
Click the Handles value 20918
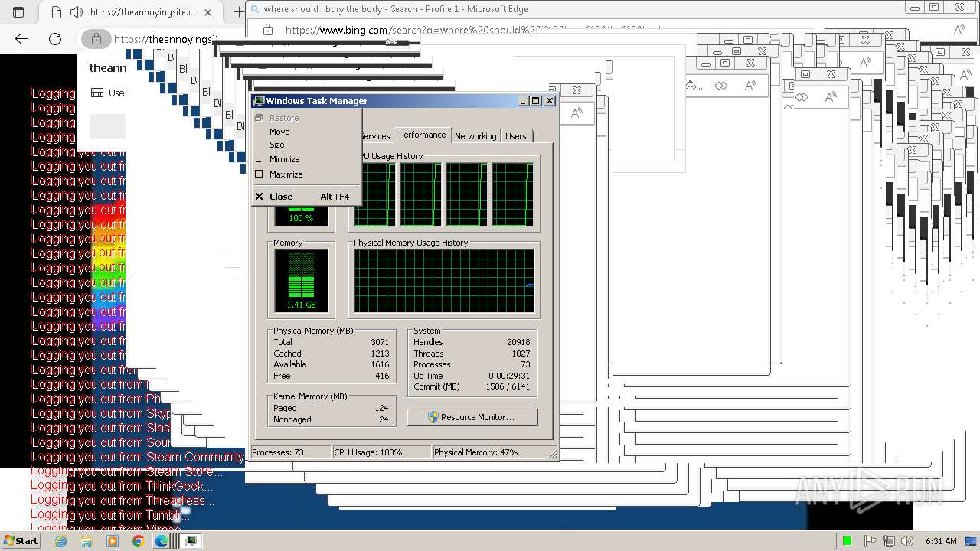point(518,342)
